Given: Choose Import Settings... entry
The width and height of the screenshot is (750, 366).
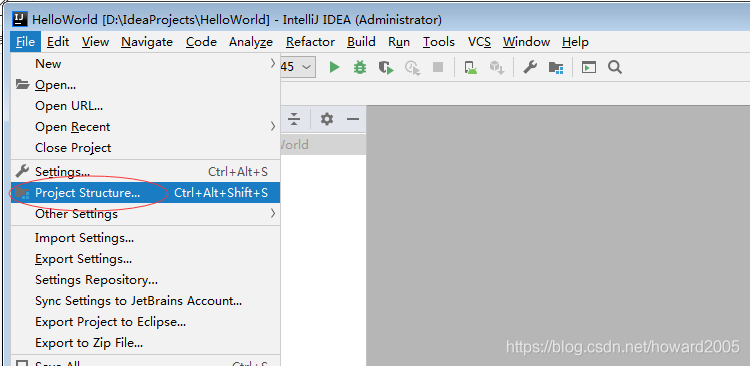Looking at the screenshot, I should (x=145, y=238).
